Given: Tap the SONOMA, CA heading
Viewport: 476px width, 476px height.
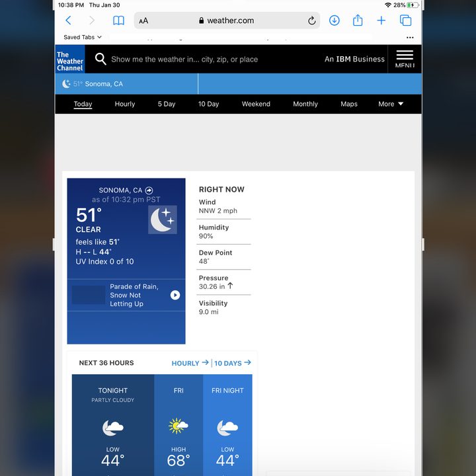Looking at the screenshot, I should pos(120,190).
